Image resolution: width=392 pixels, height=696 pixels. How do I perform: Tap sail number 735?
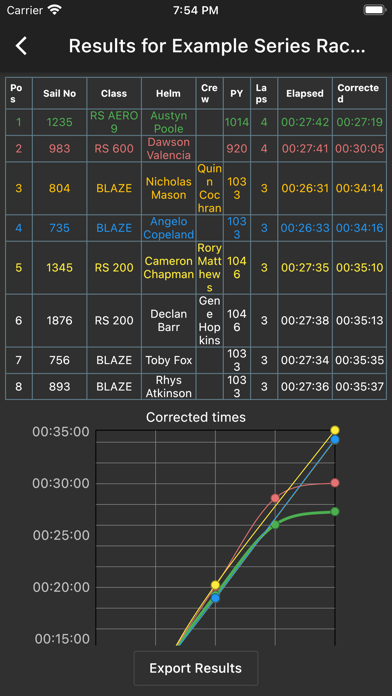pyautogui.click(x=59, y=228)
